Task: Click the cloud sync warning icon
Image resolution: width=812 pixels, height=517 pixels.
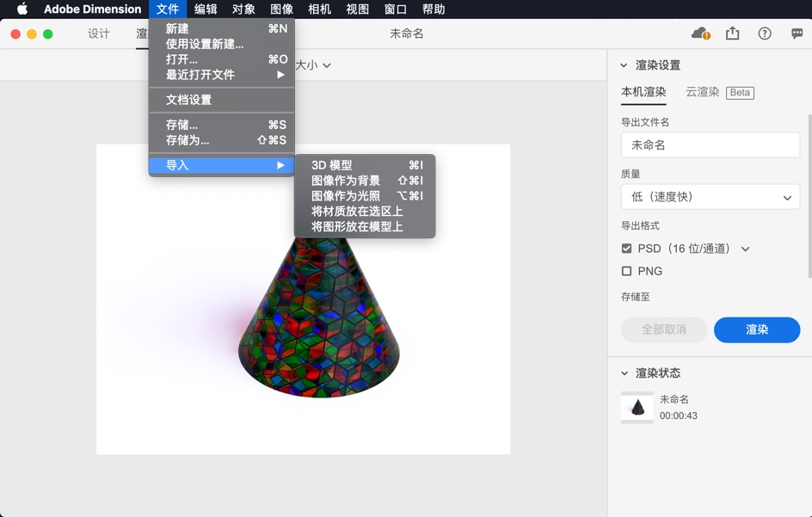Action: point(702,33)
